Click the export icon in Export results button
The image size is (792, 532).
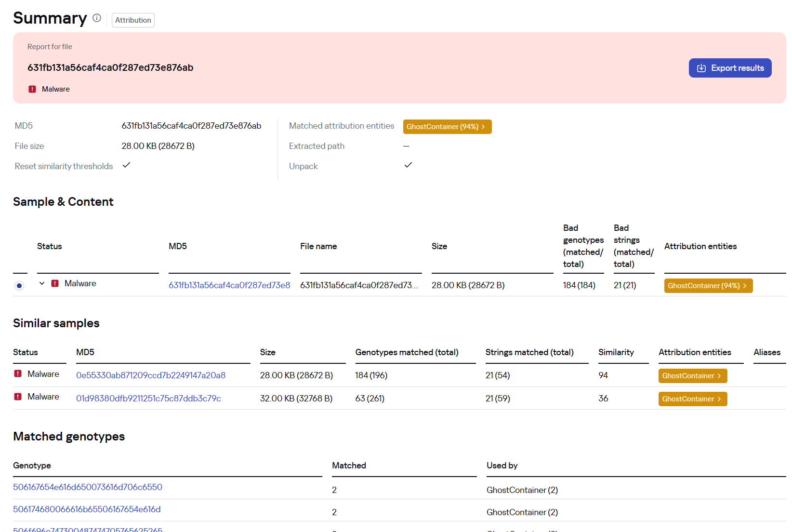point(701,68)
